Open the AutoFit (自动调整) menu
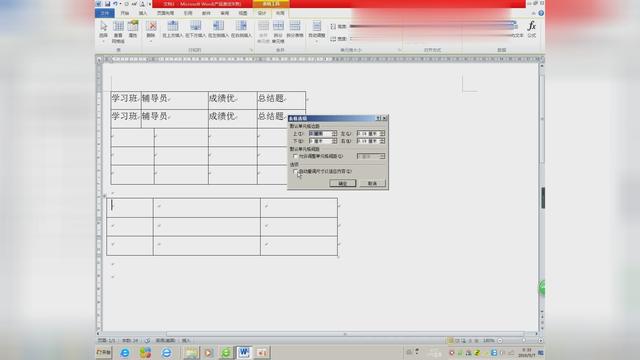 [x=317, y=30]
